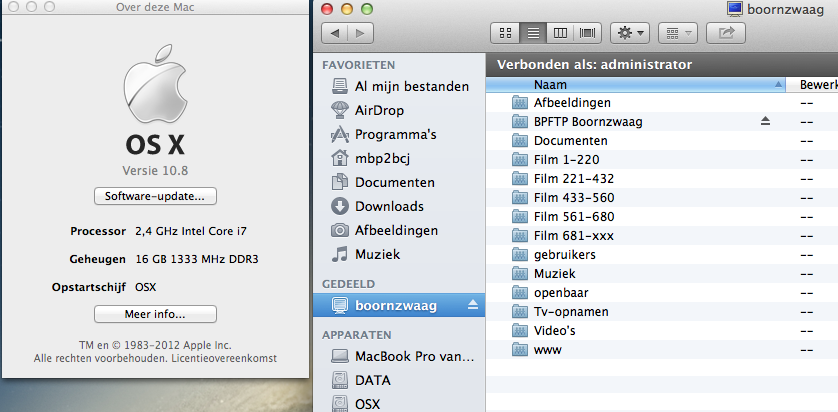
Task: Select Documenten in the Finder sidebar
Action: (399, 182)
